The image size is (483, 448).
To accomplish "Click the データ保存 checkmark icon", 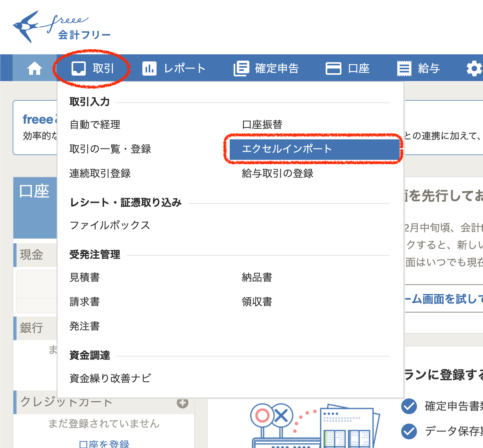I will pyautogui.click(x=409, y=431).
